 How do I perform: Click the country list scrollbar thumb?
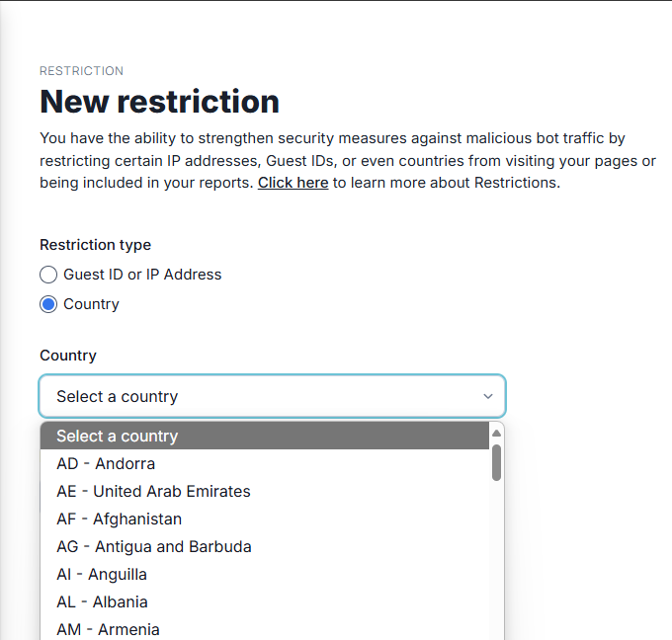point(497,462)
